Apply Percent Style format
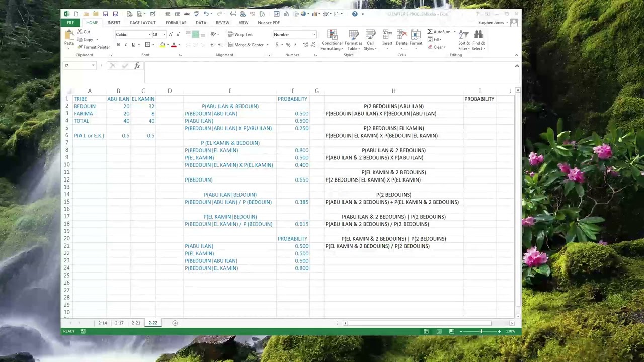 click(x=288, y=45)
